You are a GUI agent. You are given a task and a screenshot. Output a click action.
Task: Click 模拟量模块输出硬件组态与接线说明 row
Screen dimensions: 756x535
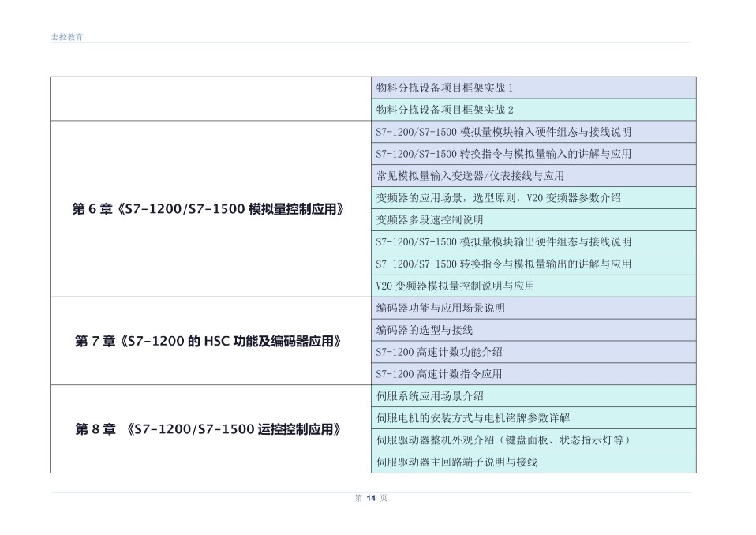pos(533,242)
